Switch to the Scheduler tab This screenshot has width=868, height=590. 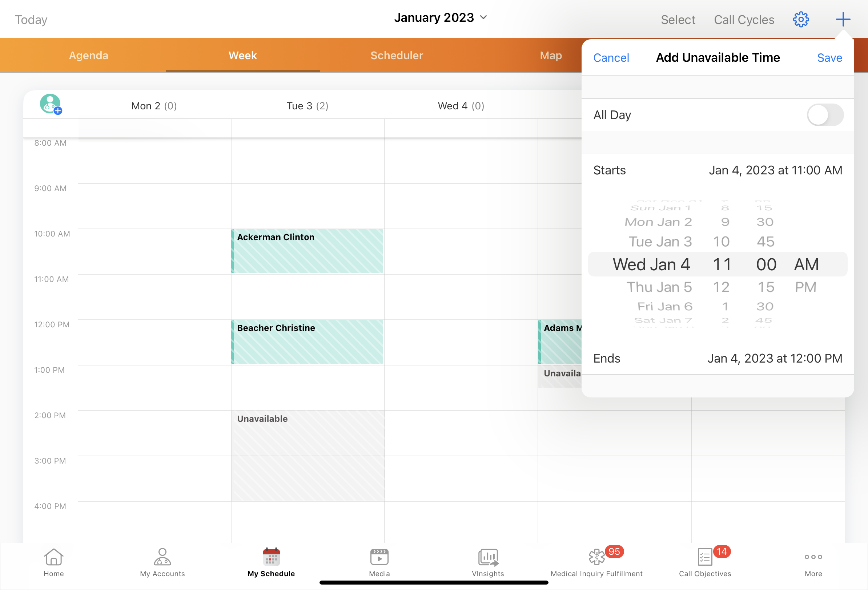pos(396,55)
